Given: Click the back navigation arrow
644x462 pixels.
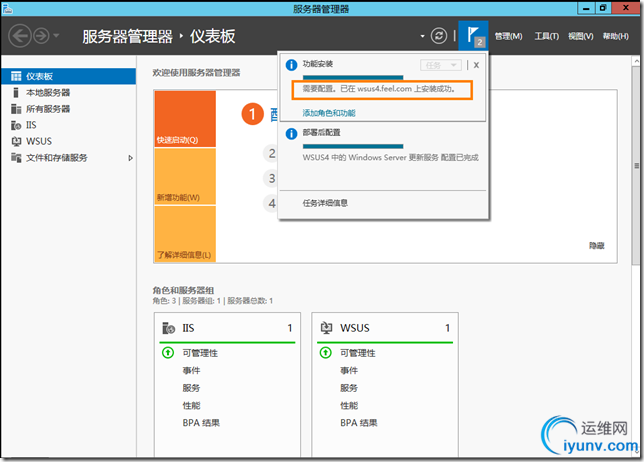Looking at the screenshot, I should (20, 36).
